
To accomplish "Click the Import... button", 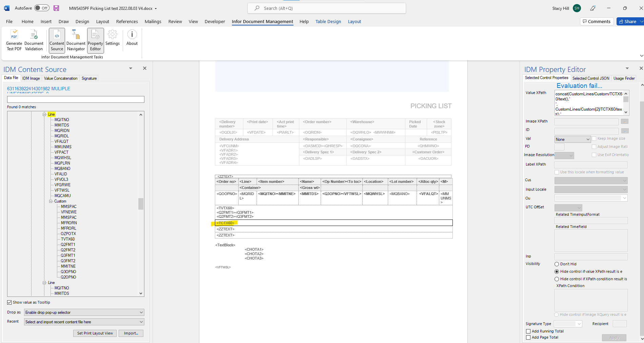I will [x=131, y=333].
